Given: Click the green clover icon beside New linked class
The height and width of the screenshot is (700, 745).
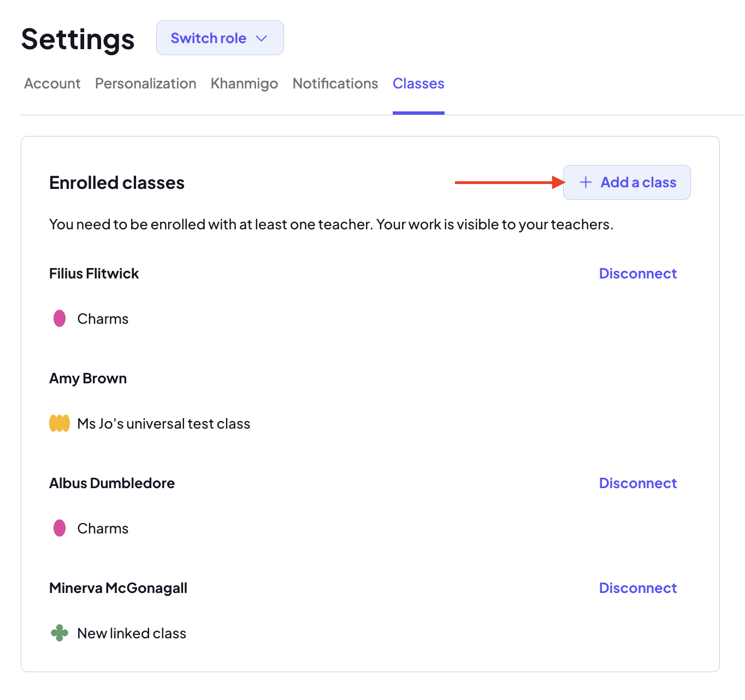Looking at the screenshot, I should (x=60, y=633).
